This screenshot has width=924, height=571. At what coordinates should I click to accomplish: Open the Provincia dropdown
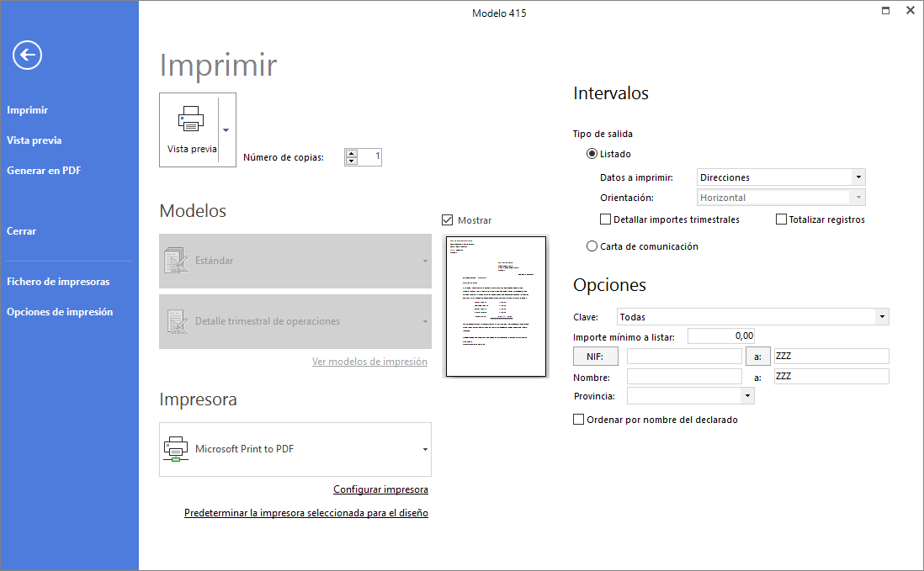pos(747,395)
